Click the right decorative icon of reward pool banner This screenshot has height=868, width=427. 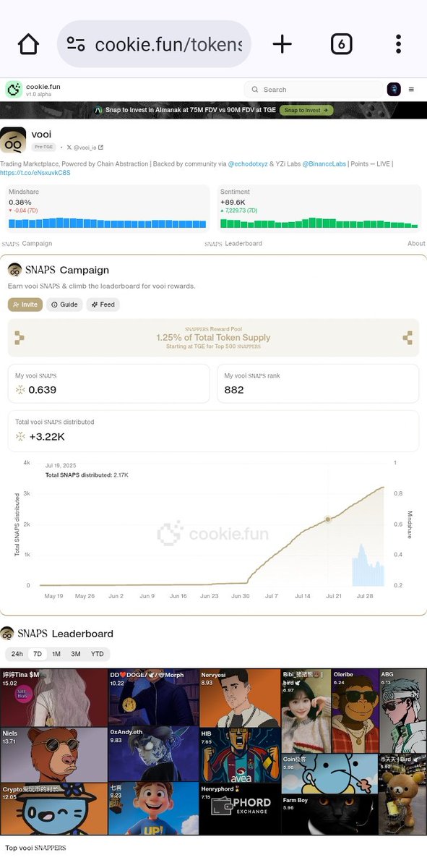tap(407, 338)
